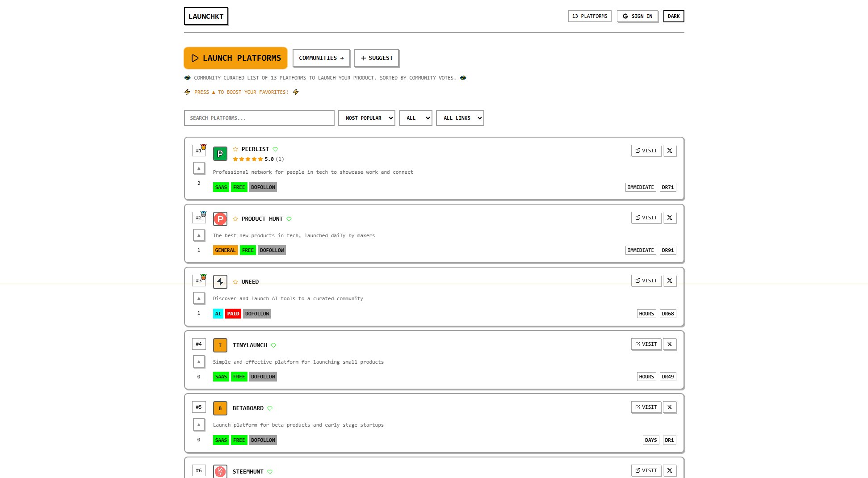
Task: Click the Uneed lightning logo
Action: (220, 282)
